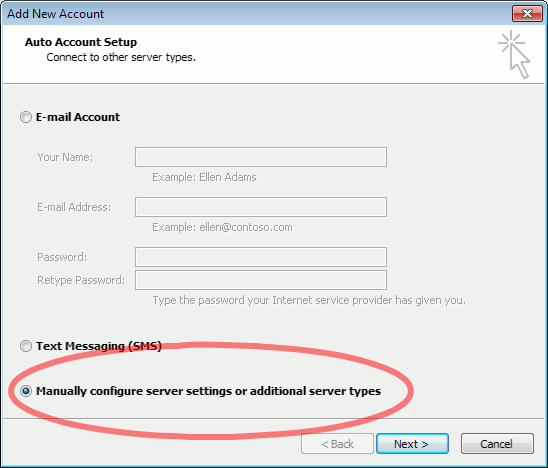Click the "Example: ellen@contoso.com" hint
The height and width of the screenshot is (468, 548).
[x=222, y=228]
